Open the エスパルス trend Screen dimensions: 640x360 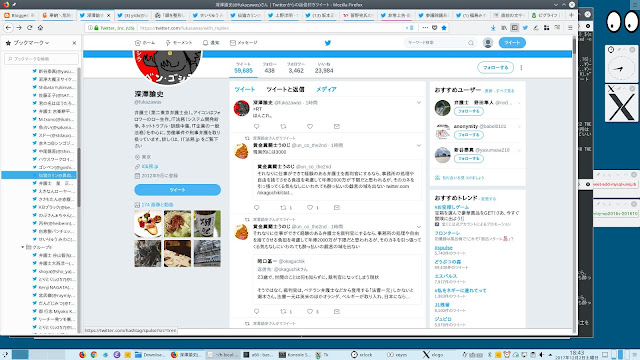446,276
